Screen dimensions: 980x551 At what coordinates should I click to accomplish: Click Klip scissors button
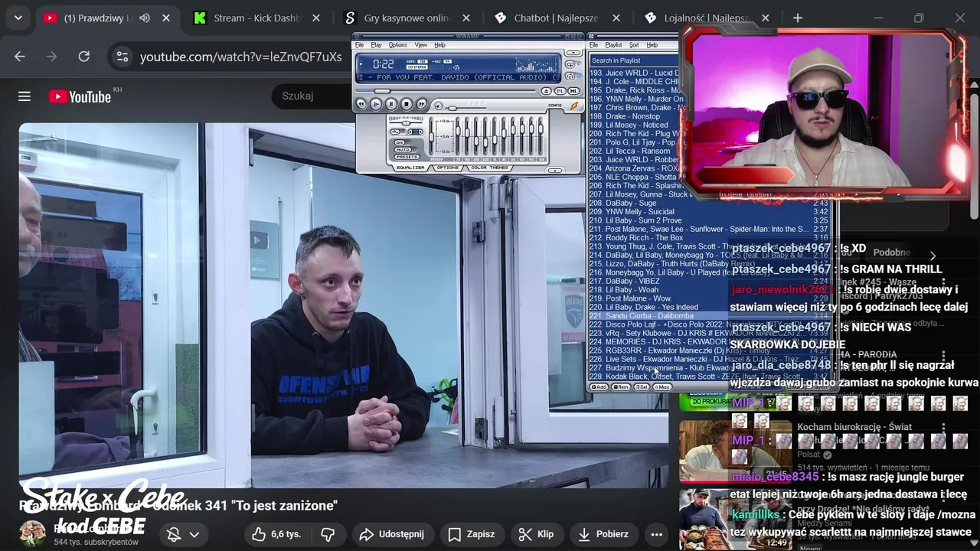536,534
